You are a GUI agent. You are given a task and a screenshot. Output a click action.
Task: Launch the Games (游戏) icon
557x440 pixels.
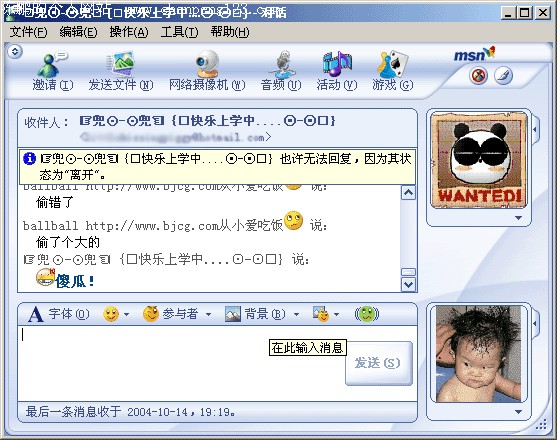click(393, 64)
